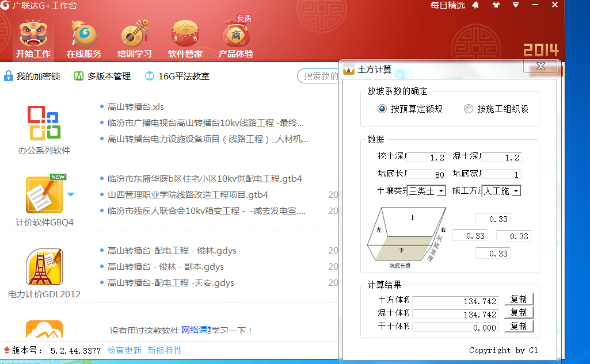This screenshot has height=364, width=590.
Task: Open file 高山转播台.xls
Action: pos(135,107)
